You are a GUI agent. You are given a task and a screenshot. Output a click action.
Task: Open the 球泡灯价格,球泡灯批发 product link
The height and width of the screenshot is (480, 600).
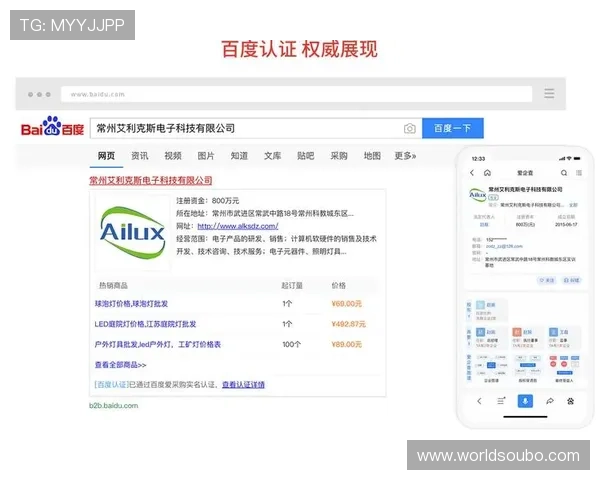pyautogui.click(x=131, y=304)
